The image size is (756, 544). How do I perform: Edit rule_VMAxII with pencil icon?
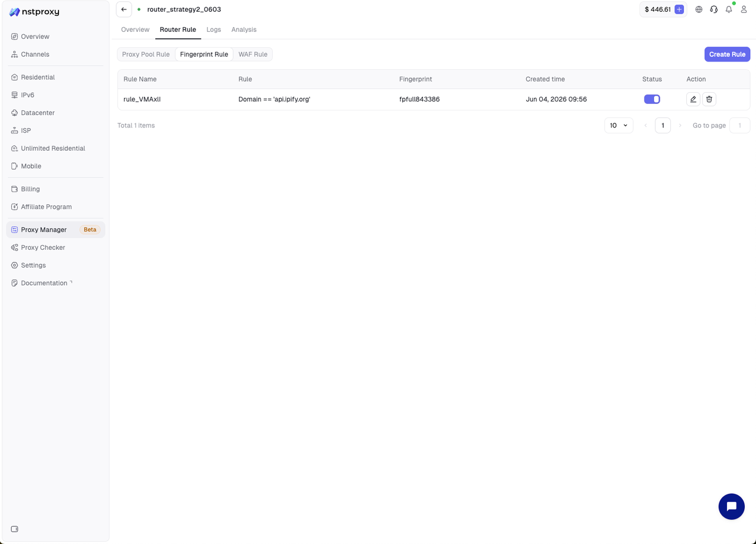pyautogui.click(x=693, y=99)
